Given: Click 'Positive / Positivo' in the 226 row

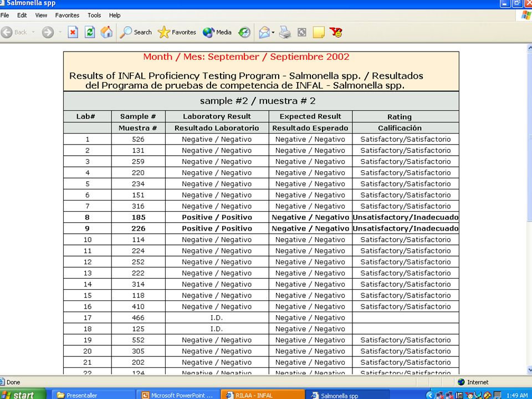Looking at the screenshot, I should coord(217,228).
